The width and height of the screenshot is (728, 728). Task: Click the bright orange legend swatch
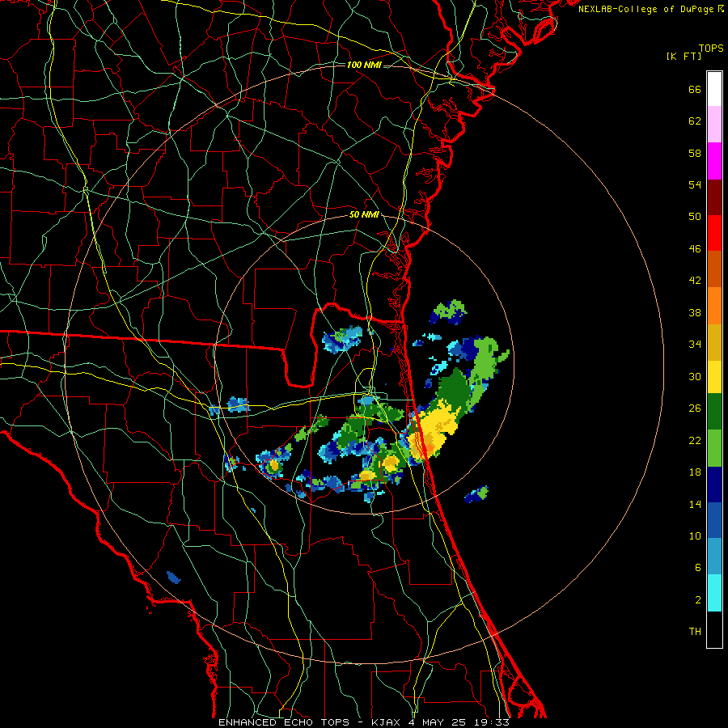tap(714, 305)
